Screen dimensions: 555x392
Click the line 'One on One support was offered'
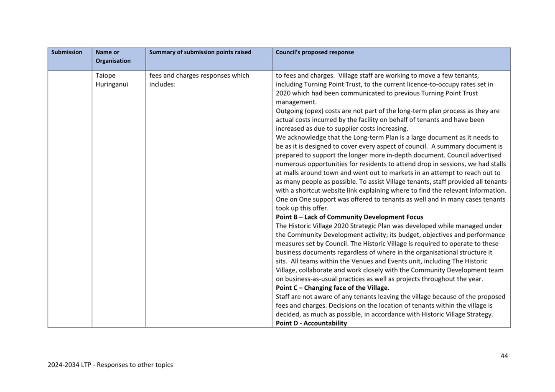pos(390,199)
